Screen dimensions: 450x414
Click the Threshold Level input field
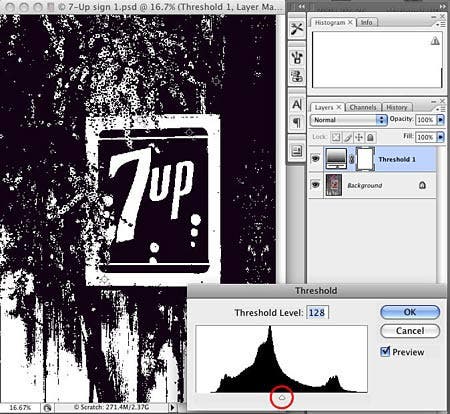[x=317, y=313]
